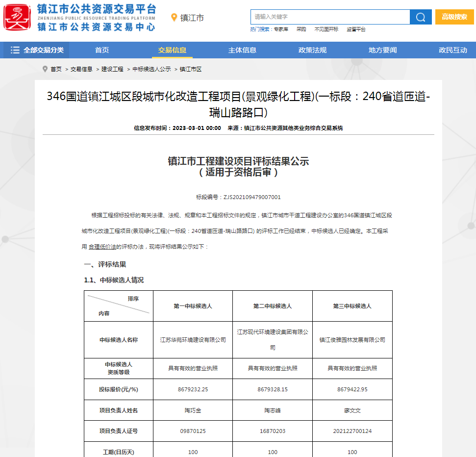Open the 地方要闻 nav tab

pyautogui.click(x=382, y=50)
